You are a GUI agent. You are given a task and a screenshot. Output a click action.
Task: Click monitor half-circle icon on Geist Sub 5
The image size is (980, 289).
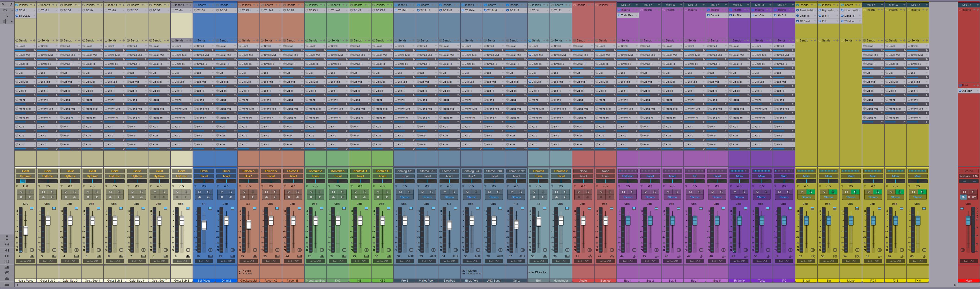[x=119, y=197]
